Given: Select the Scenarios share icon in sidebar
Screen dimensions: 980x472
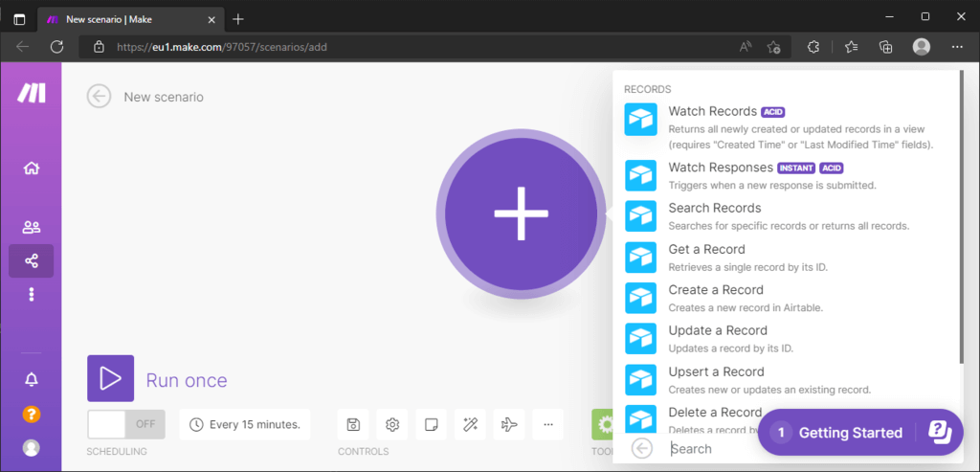Looking at the screenshot, I should (32, 260).
